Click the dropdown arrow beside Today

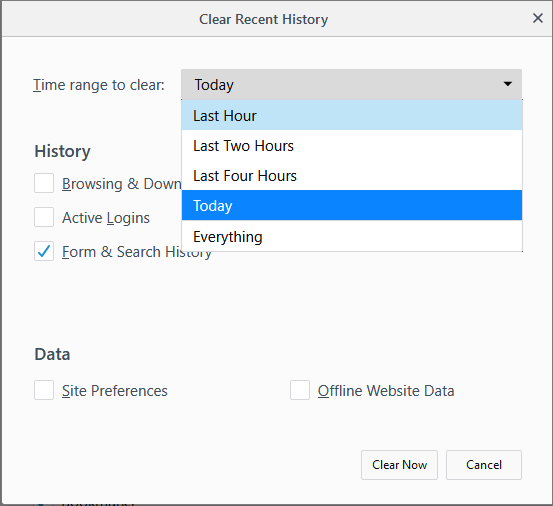[x=508, y=84]
